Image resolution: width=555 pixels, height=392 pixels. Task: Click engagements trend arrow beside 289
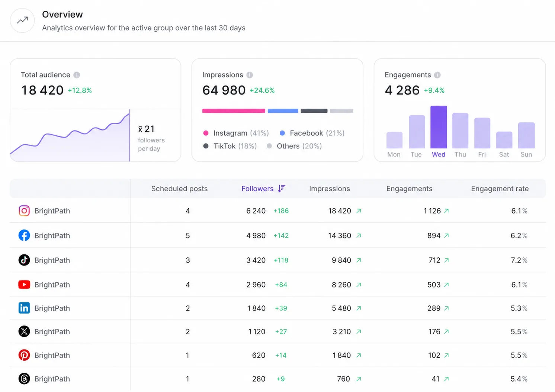[446, 308]
